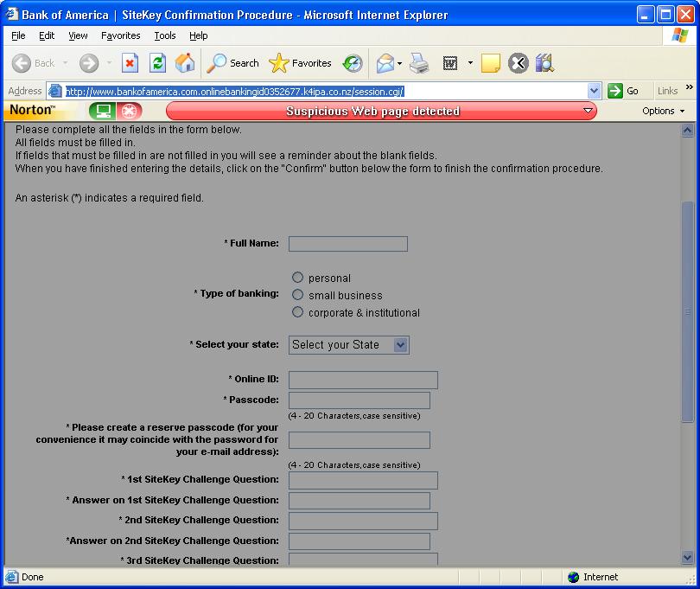
Task: Click the Mail envelope icon
Action: [x=385, y=63]
